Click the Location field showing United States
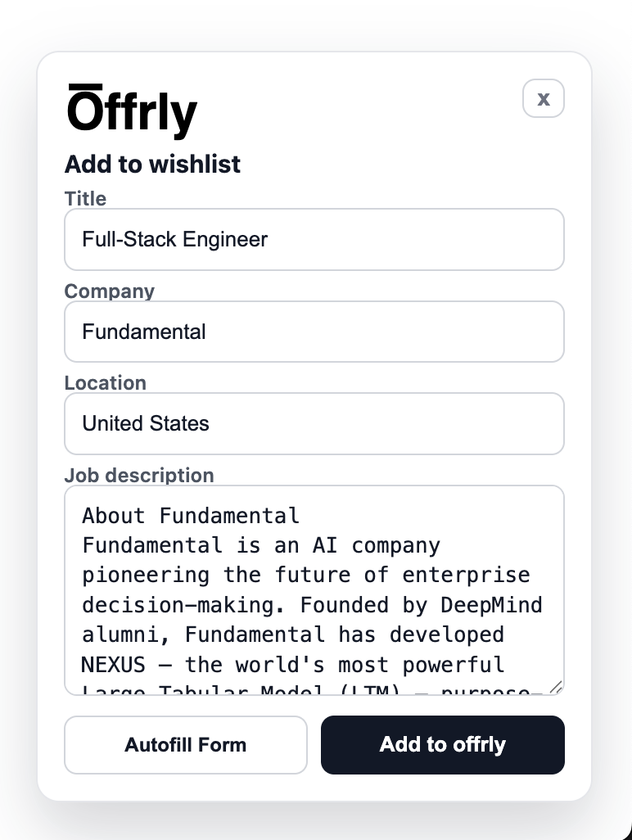This screenshot has width=632, height=840. 314,423
